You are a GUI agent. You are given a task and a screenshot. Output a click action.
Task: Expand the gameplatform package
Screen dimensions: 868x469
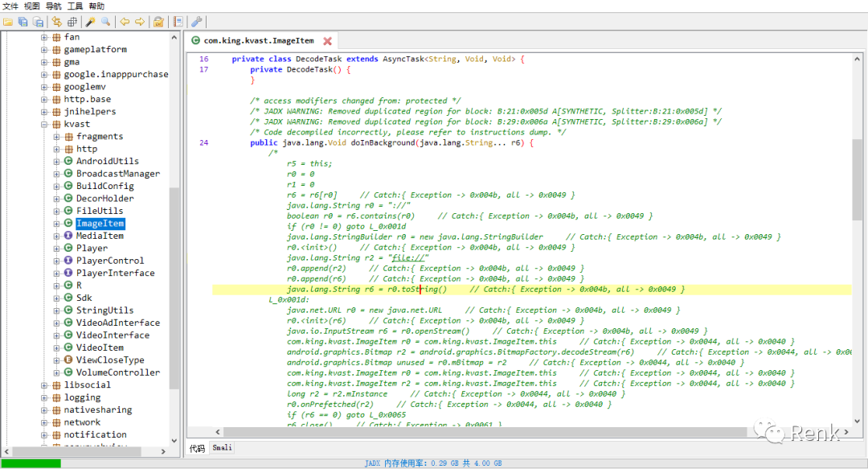[44, 49]
